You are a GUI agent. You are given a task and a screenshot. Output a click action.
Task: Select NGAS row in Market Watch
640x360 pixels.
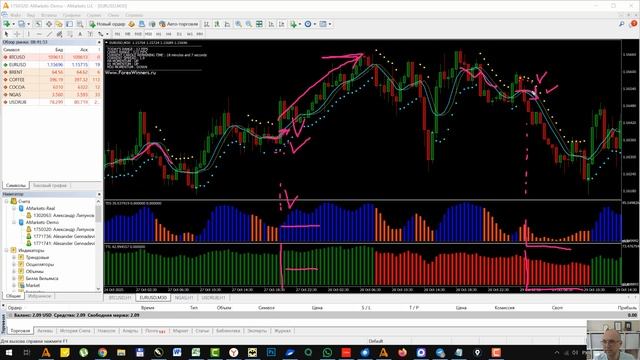coord(52,94)
